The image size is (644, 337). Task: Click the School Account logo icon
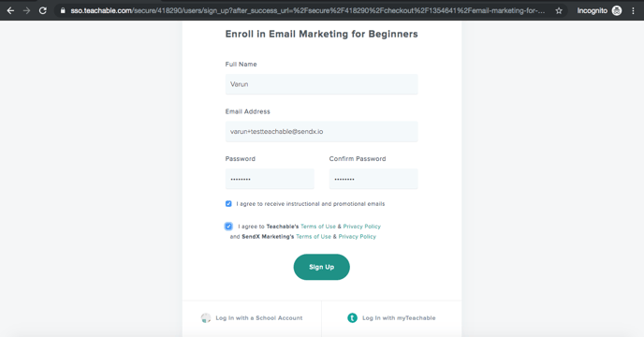coord(206,317)
